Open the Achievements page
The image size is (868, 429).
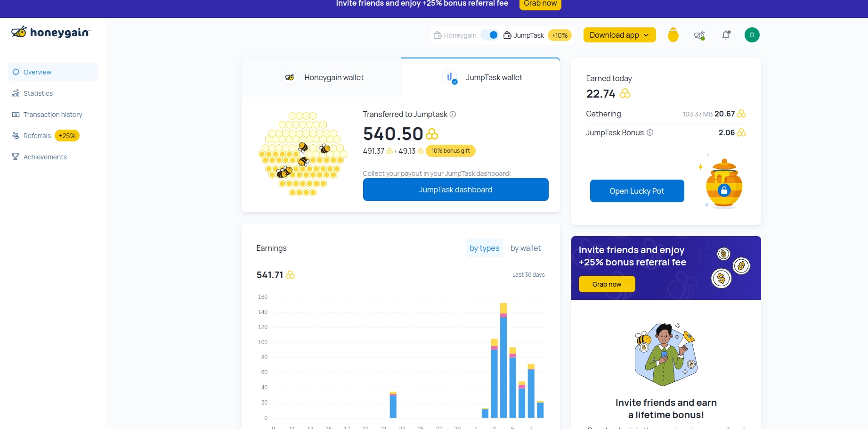(53, 157)
